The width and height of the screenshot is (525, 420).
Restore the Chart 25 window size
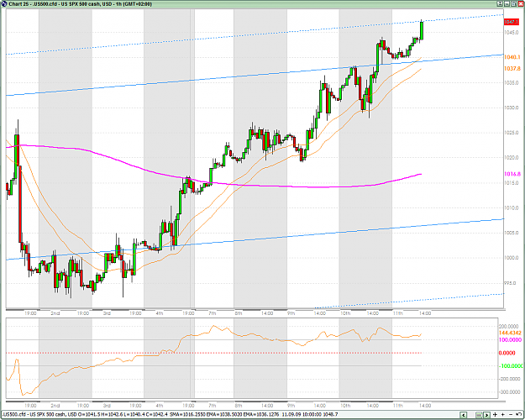513,4
